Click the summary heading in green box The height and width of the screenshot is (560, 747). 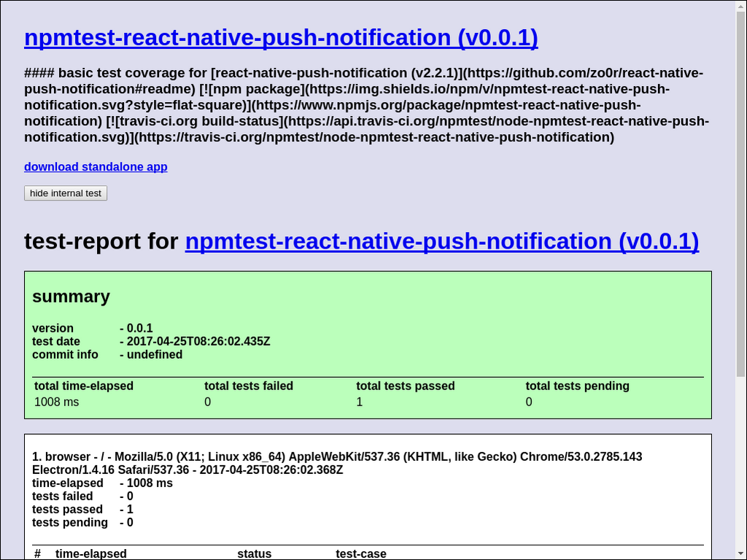click(x=71, y=297)
